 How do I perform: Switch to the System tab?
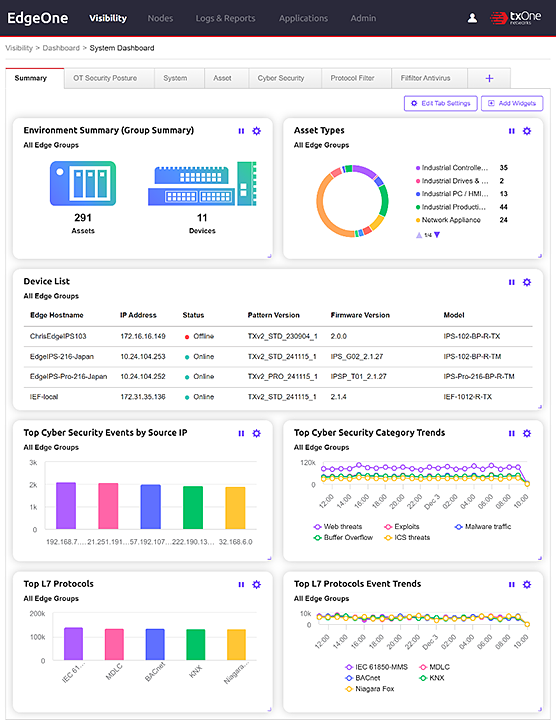point(179,79)
